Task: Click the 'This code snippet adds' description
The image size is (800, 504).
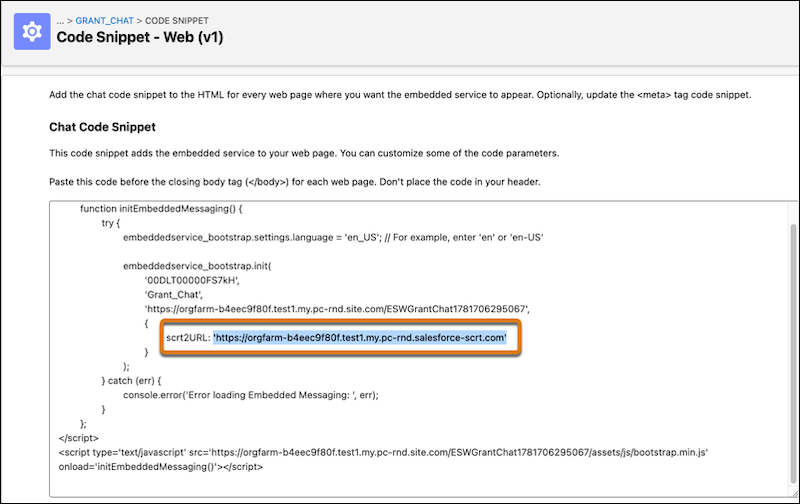Action: click(x=304, y=153)
